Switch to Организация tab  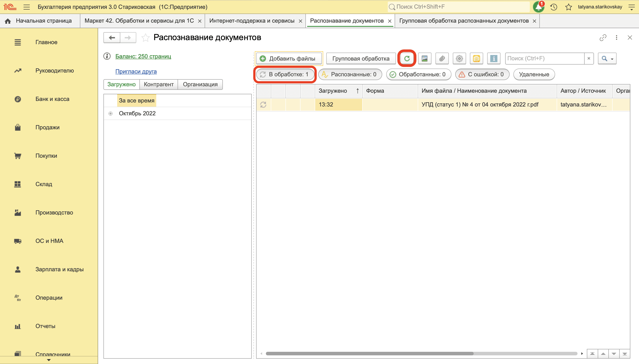point(200,85)
